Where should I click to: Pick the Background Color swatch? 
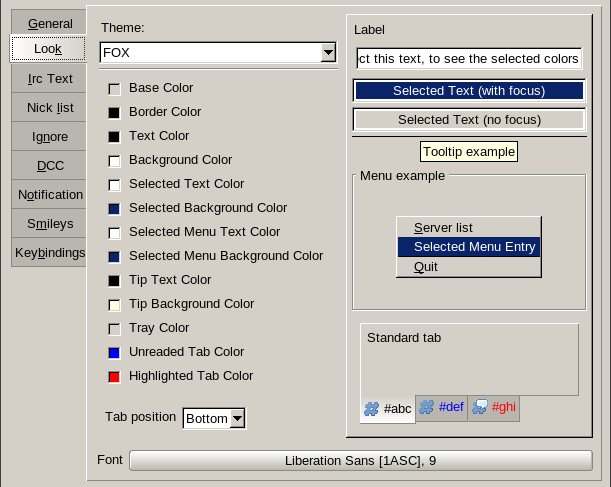point(114,161)
